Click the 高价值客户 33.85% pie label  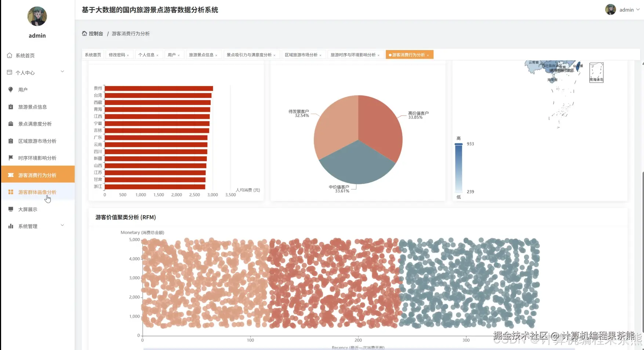click(x=418, y=115)
